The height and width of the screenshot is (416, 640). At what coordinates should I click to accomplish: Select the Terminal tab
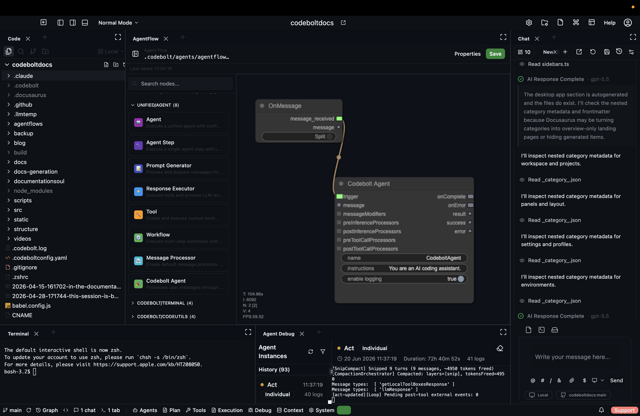[x=18, y=334]
